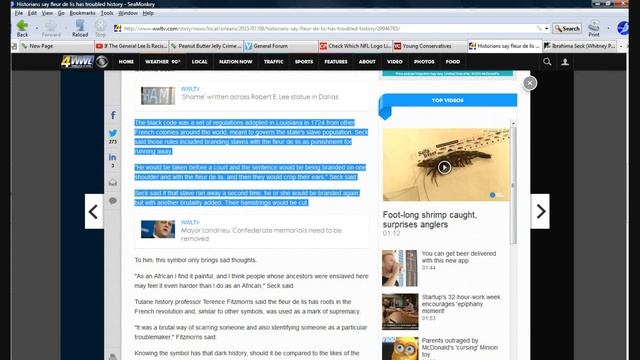Open comments via speech bubble icon
The image size is (640, 360).
(113, 201)
